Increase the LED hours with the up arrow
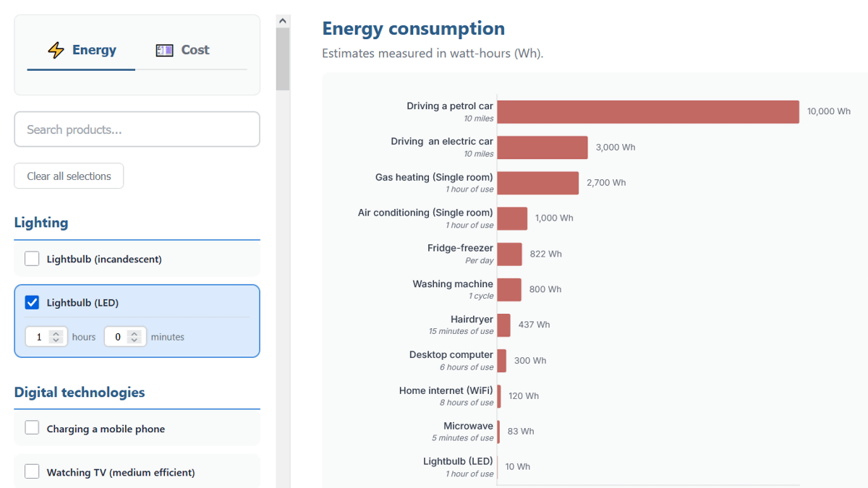 (56, 333)
